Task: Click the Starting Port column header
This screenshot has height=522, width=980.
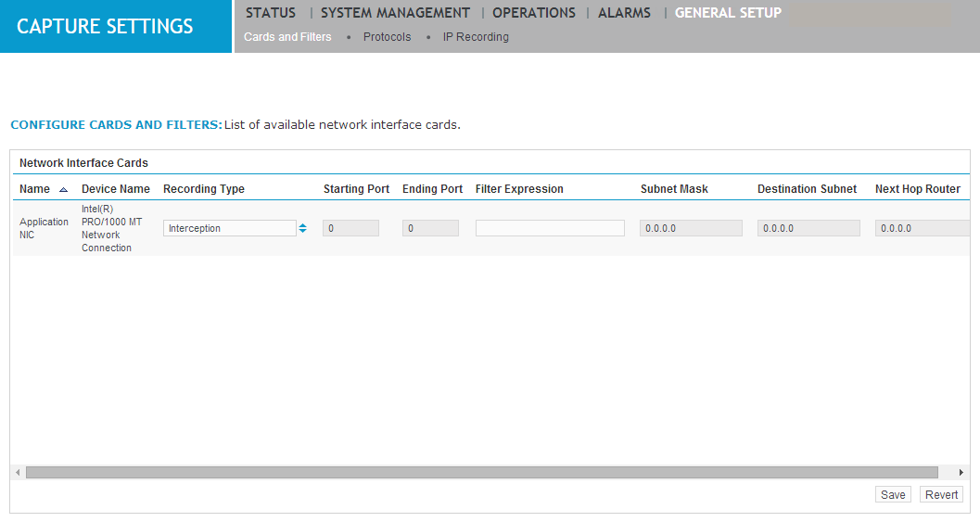Action: click(356, 189)
